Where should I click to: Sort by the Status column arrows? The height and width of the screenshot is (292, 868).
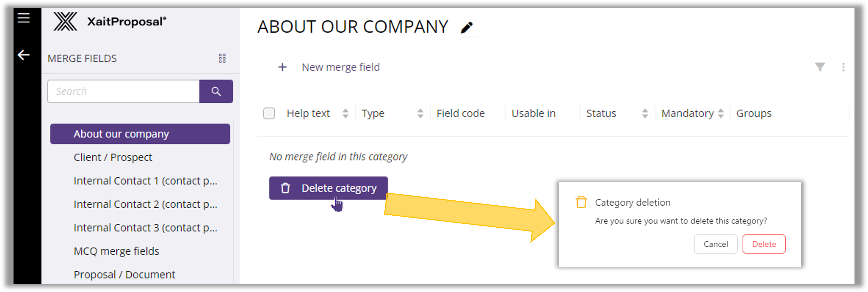point(645,114)
